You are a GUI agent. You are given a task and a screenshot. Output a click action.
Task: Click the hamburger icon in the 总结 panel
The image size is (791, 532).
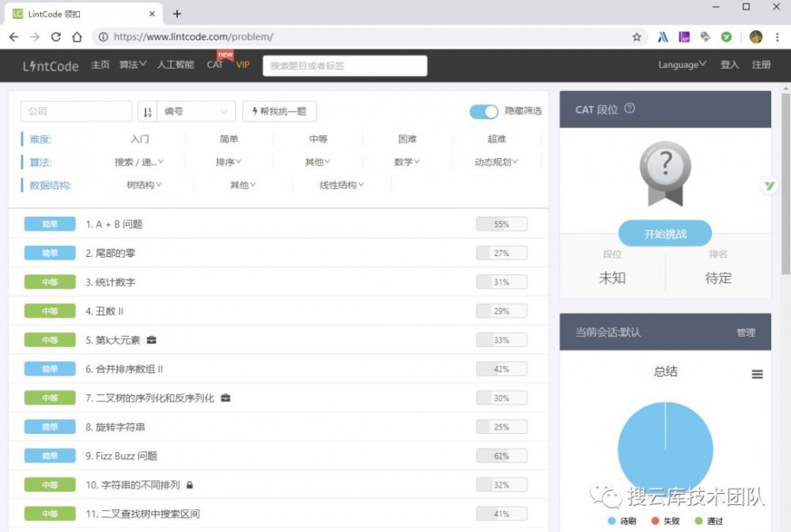click(757, 373)
